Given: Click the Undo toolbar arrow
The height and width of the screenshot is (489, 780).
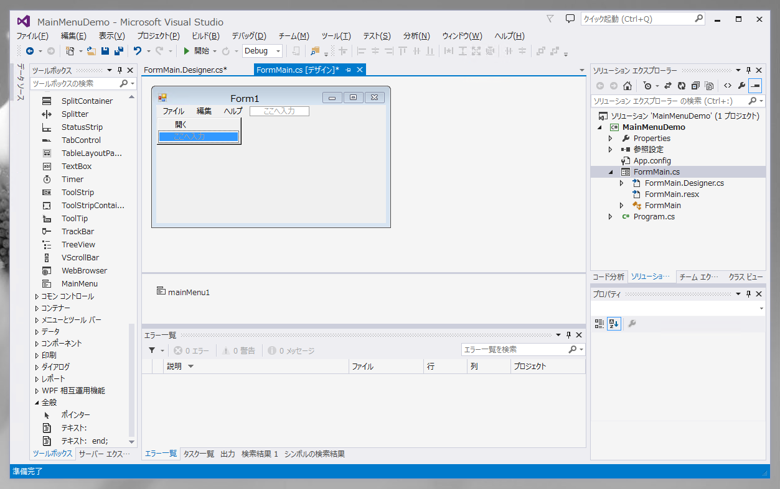Looking at the screenshot, I should [x=137, y=51].
